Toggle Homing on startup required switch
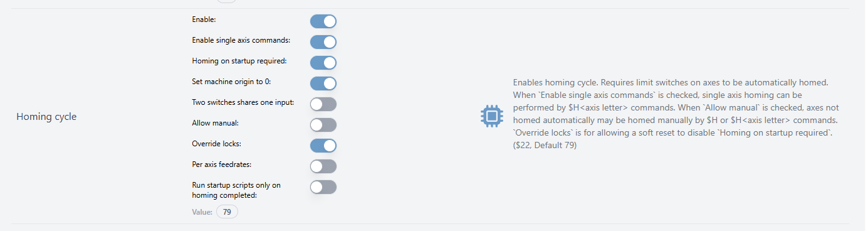The width and height of the screenshot is (868, 231). point(323,63)
